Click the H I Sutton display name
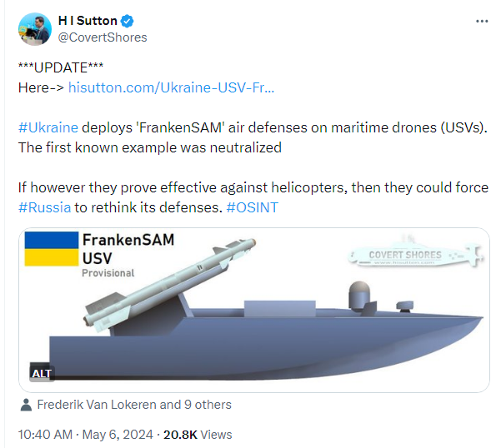This screenshot has width=496, height=448. [88, 21]
